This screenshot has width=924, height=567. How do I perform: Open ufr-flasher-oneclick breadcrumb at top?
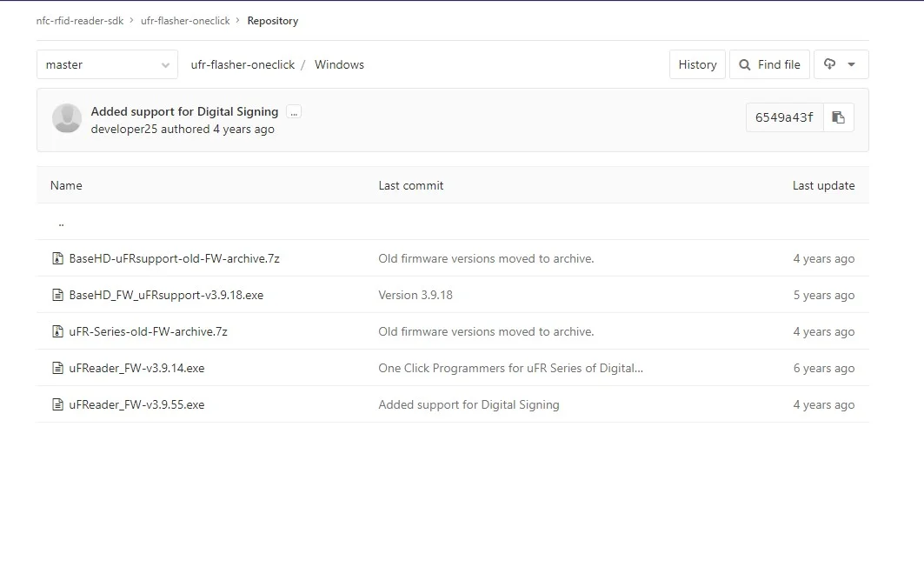click(x=185, y=21)
